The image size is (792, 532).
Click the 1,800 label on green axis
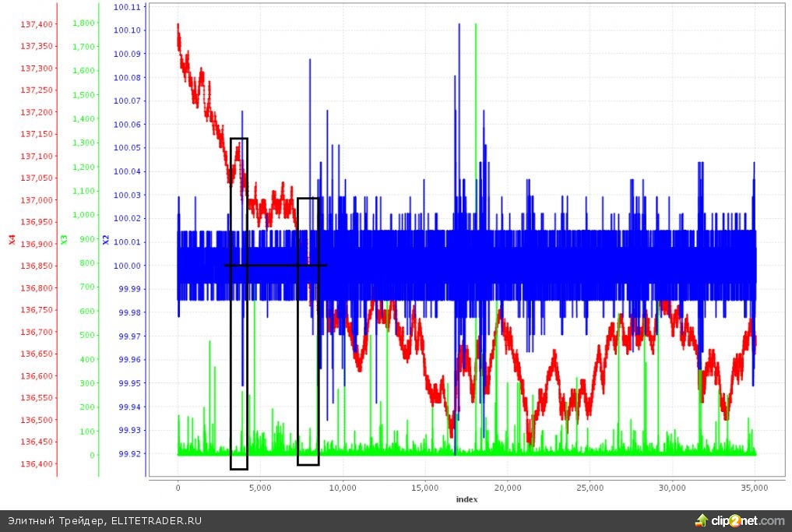point(83,23)
